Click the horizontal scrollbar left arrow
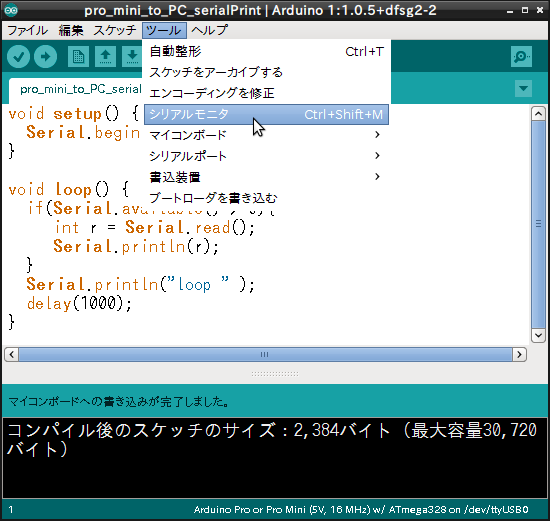The image size is (550, 521). [x=11, y=354]
